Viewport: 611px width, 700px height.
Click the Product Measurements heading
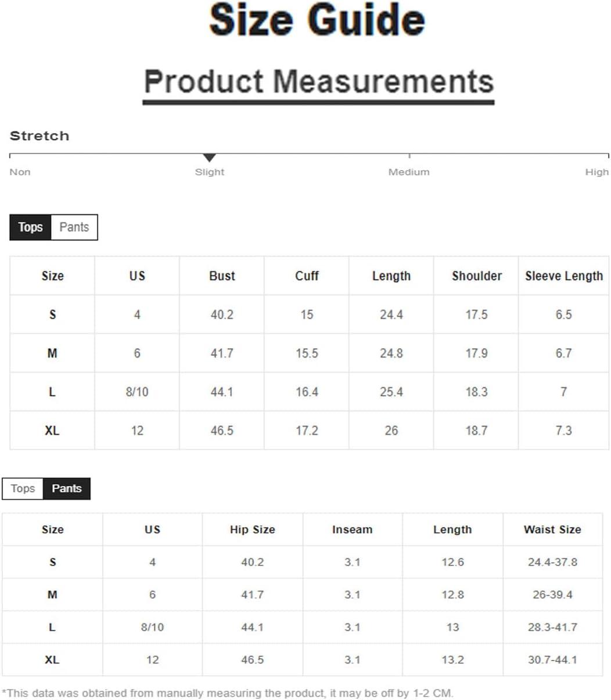(318, 81)
